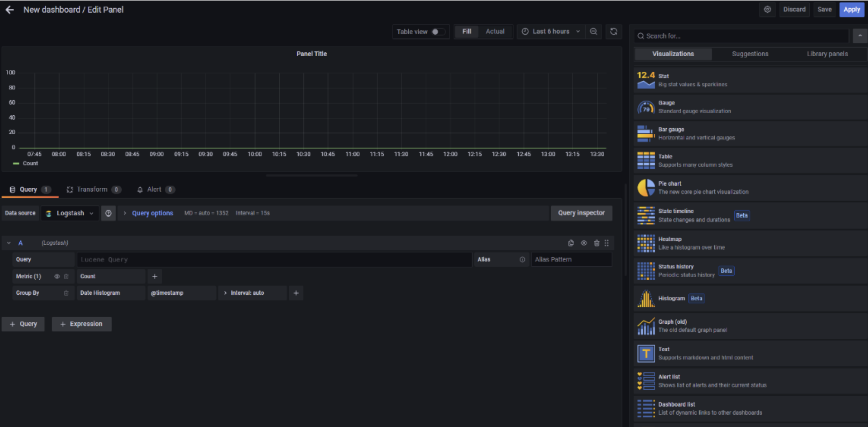Screen dimensions: 868x427
Task: Remove the Metric (1) row
Action: tap(66, 276)
